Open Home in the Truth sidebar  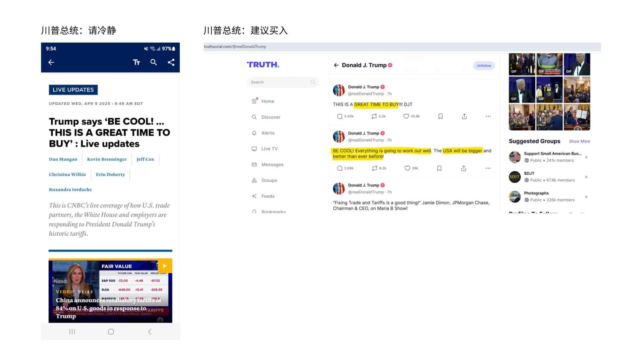click(x=263, y=101)
